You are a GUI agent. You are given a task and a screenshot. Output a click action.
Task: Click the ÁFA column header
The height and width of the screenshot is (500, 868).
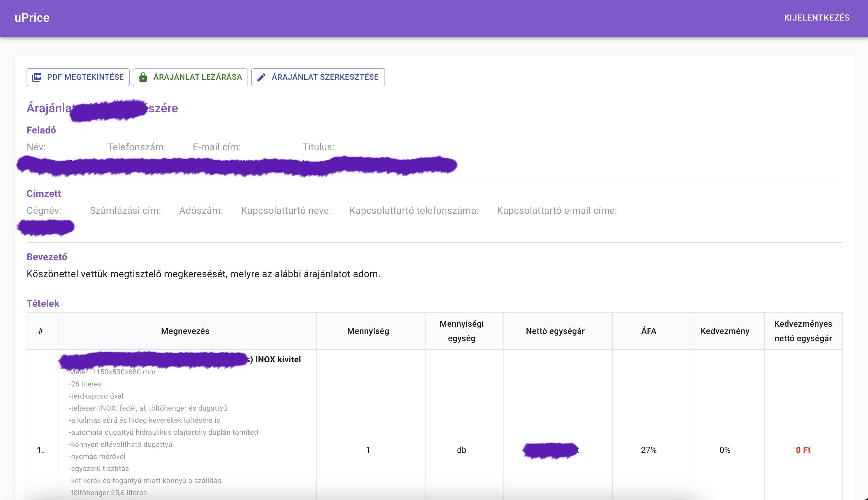649,331
